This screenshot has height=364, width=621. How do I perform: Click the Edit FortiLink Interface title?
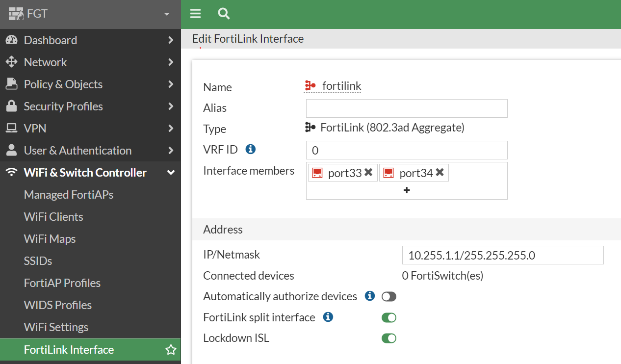(248, 39)
